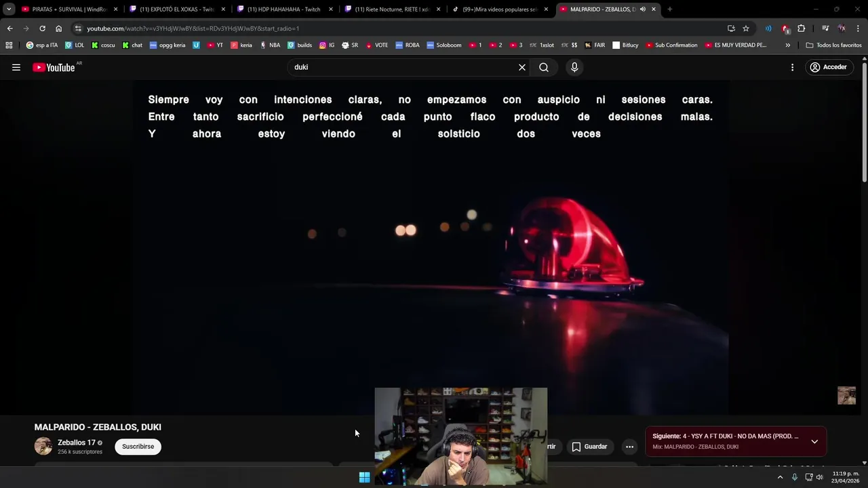This screenshot has width=868, height=488.
Task: Open taskbar microphone tray icon
Action: click(795, 477)
